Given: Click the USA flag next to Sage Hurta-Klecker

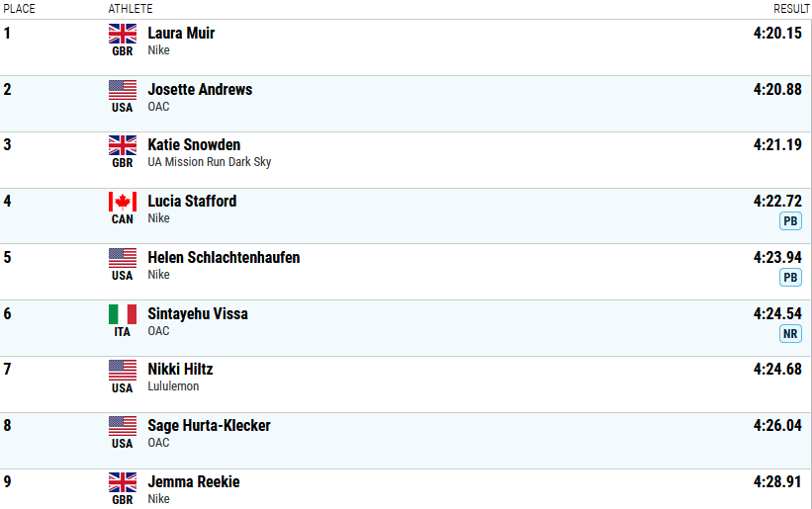Looking at the screenshot, I should [x=123, y=426].
